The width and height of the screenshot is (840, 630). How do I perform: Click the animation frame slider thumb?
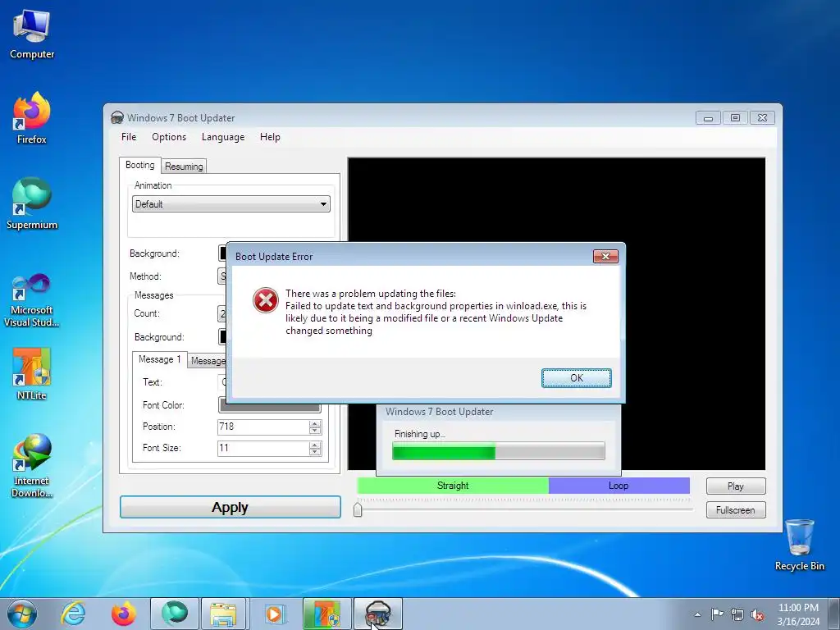tap(358, 509)
